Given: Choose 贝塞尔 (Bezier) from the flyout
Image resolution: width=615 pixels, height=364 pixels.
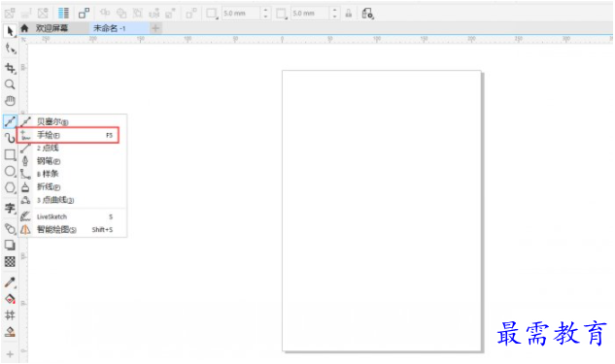Looking at the screenshot, I should [72, 122].
